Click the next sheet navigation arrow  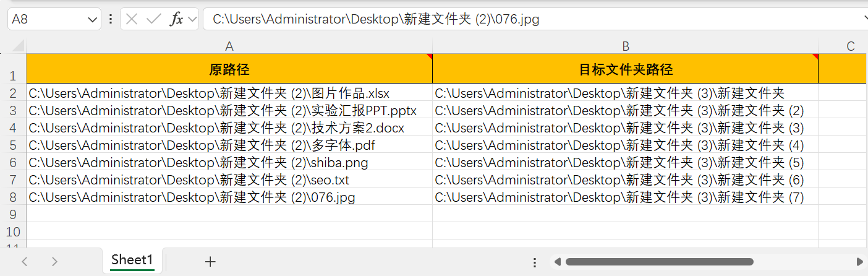tap(54, 262)
